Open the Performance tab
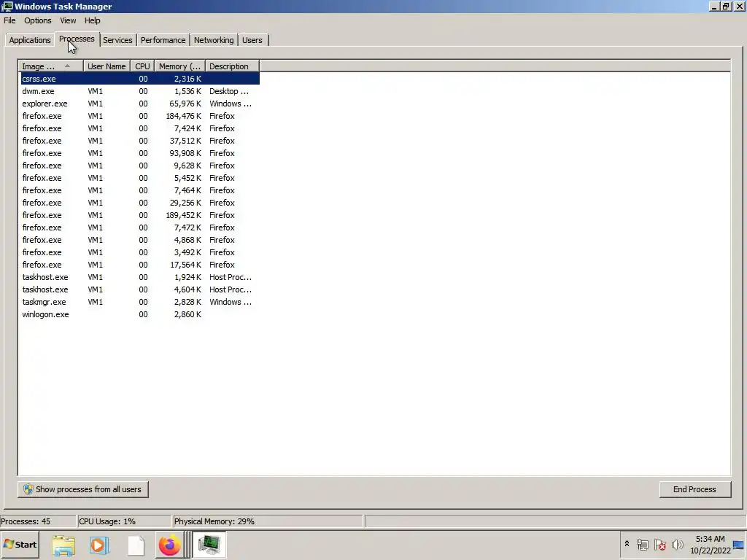The image size is (747, 560). click(163, 40)
